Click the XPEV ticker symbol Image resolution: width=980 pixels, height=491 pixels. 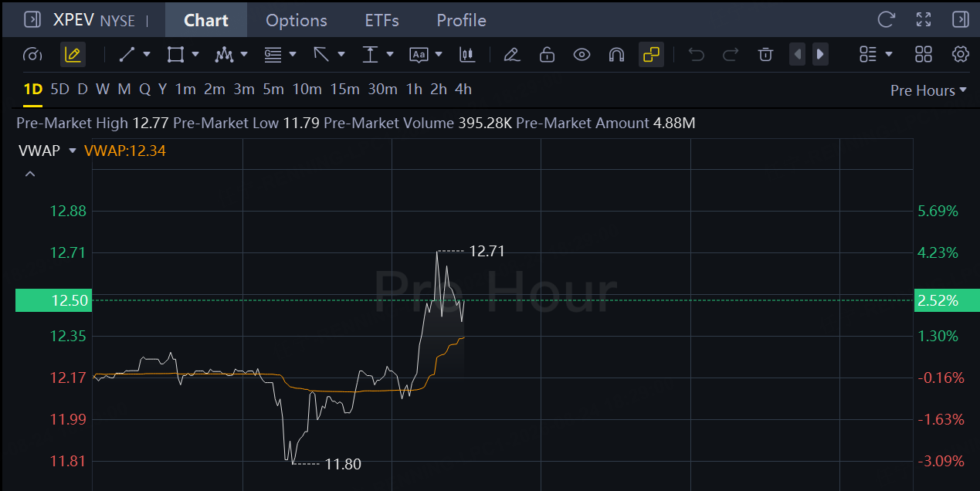coord(74,20)
